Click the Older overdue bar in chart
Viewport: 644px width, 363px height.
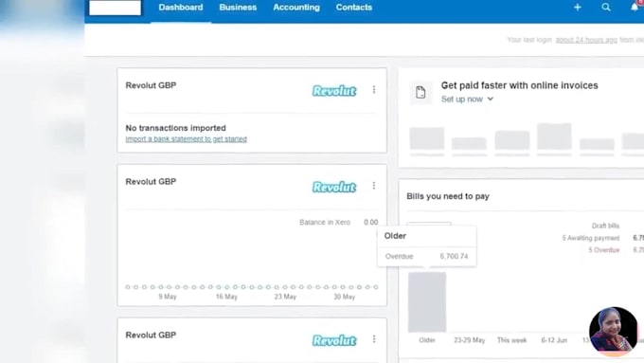click(427, 301)
